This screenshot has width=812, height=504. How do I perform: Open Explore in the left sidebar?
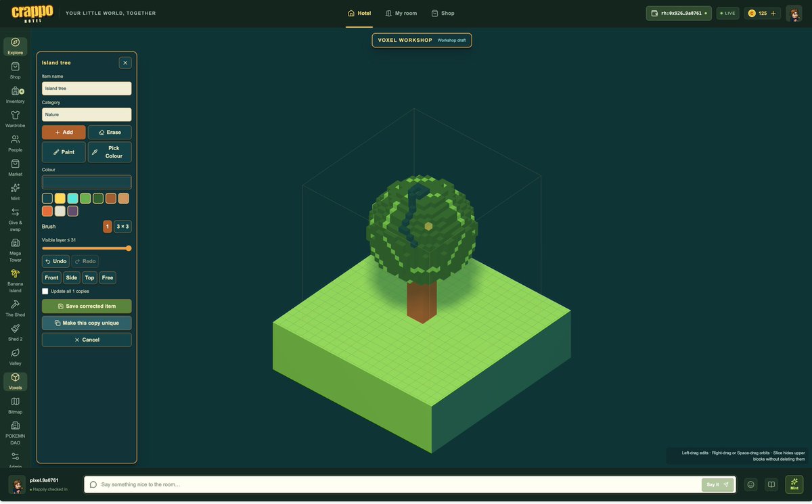[15, 47]
